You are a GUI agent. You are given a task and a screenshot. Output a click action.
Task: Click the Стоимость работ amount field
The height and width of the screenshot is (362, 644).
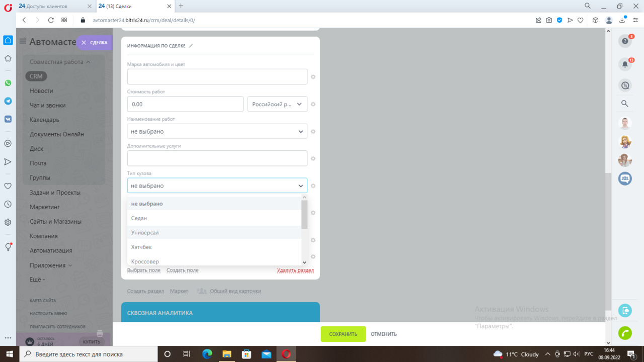coord(185,104)
